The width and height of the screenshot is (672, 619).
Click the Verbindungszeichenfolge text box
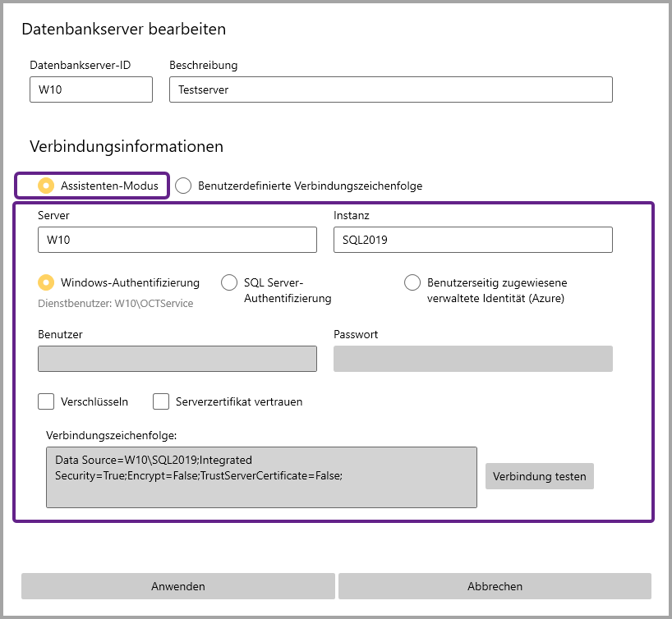[x=261, y=477]
